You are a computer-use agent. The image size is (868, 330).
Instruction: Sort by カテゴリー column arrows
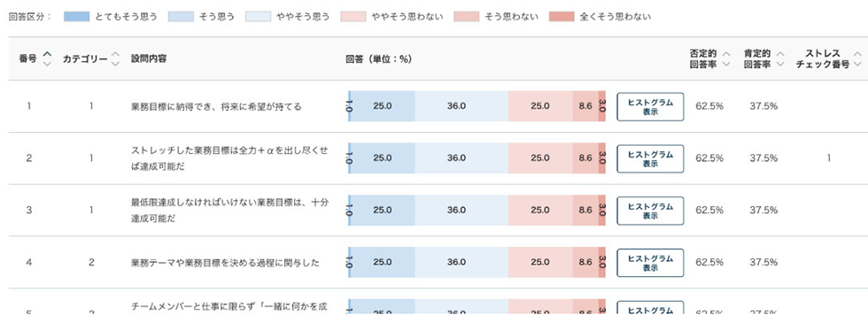(115, 58)
